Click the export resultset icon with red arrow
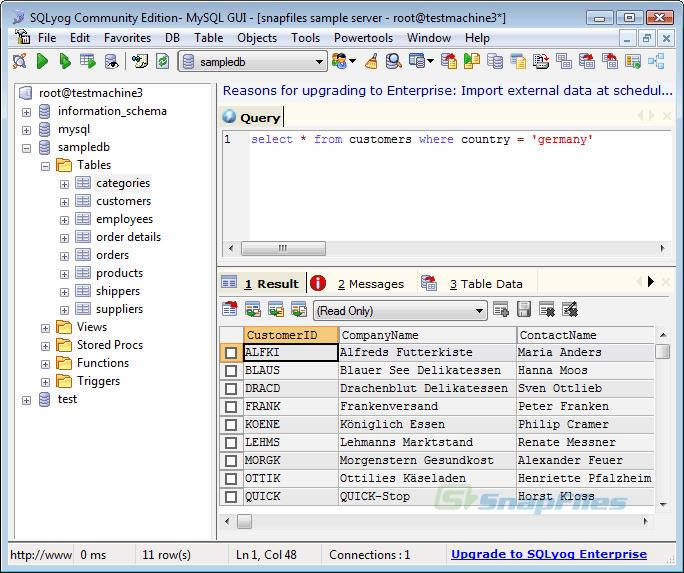 [229, 309]
